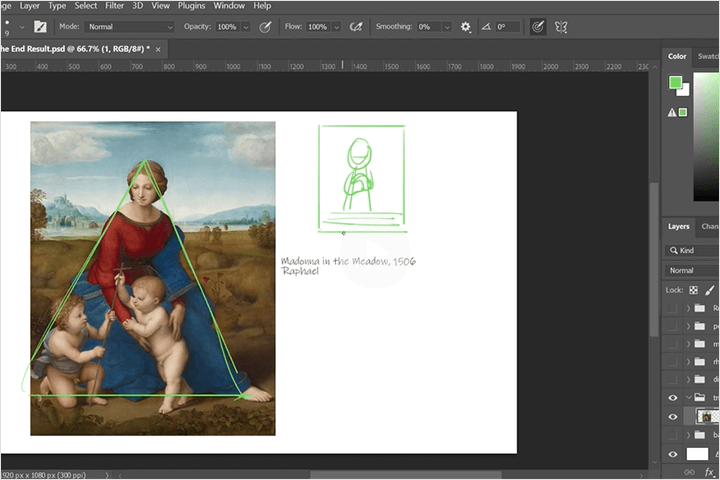Click status bar info arrow
Viewport: 720px width, 480px height.
click(x=107, y=475)
